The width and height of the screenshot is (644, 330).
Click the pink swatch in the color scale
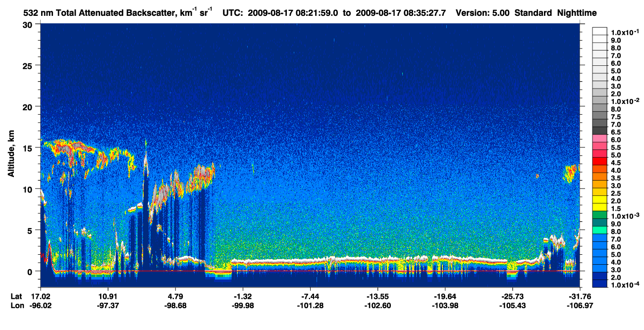pyautogui.click(x=600, y=140)
